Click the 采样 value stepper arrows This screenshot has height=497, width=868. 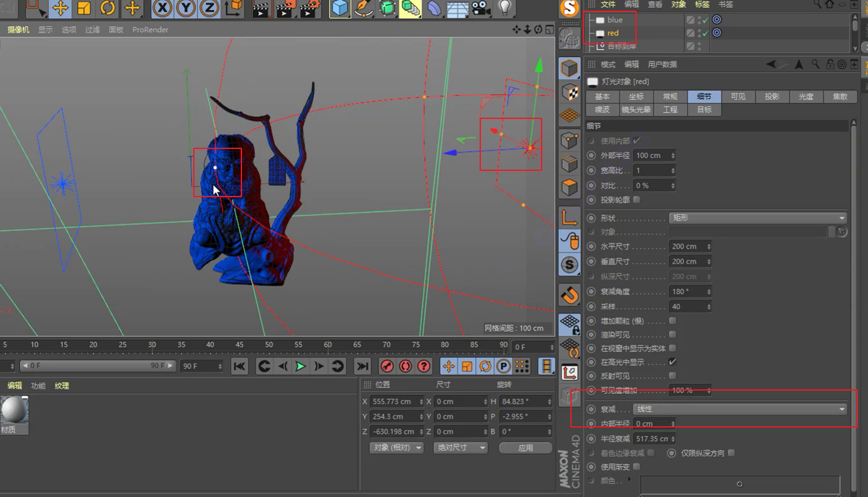click(709, 307)
